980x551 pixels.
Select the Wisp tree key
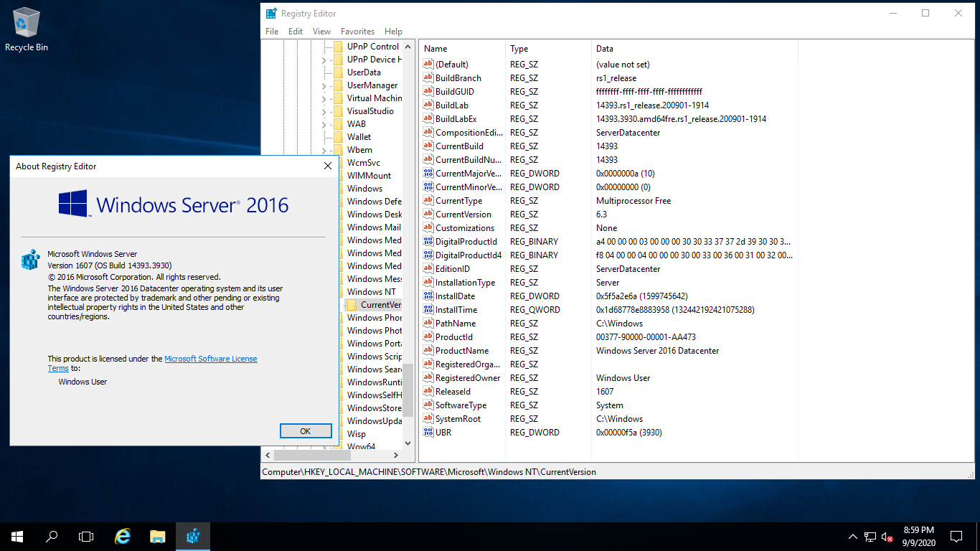[357, 434]
